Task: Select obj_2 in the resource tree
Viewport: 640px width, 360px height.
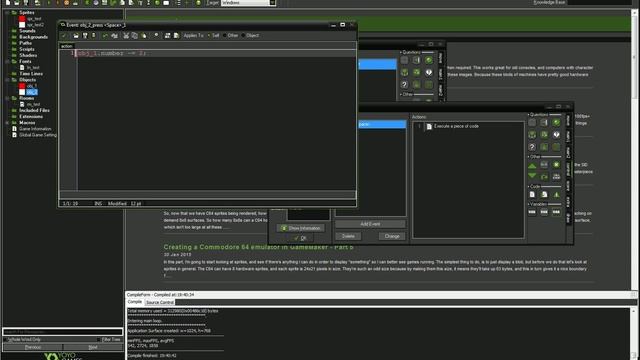Action: 32,92
